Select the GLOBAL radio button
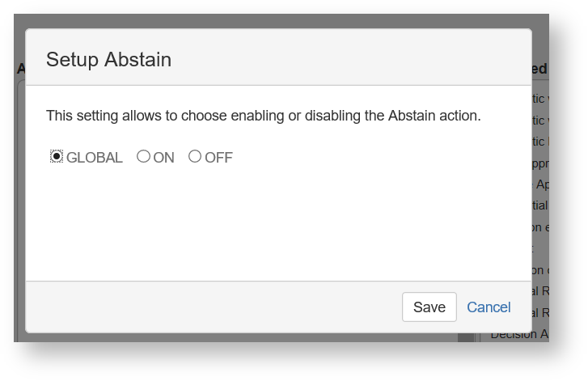This screenshot has height=381, width=588. pos(57,157)
